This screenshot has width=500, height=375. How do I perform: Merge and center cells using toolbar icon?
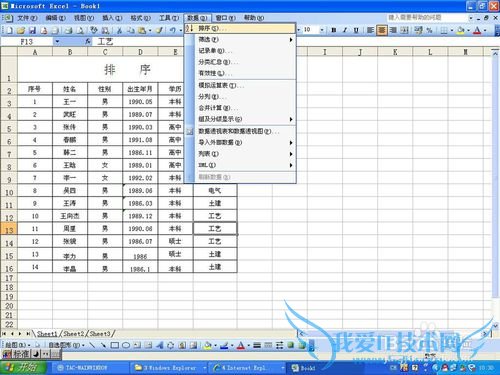click(404, 30)
